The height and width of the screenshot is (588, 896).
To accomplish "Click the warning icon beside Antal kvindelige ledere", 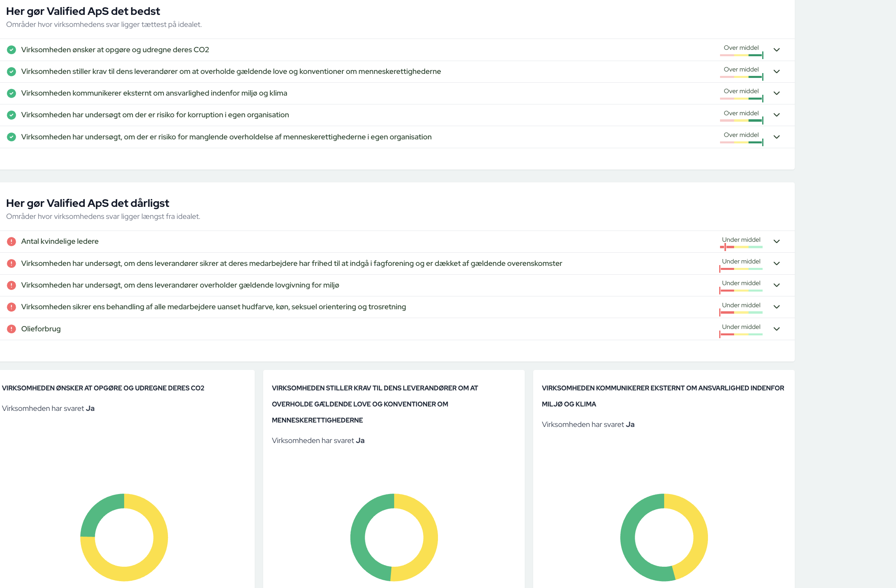I will tap(11, 241).
